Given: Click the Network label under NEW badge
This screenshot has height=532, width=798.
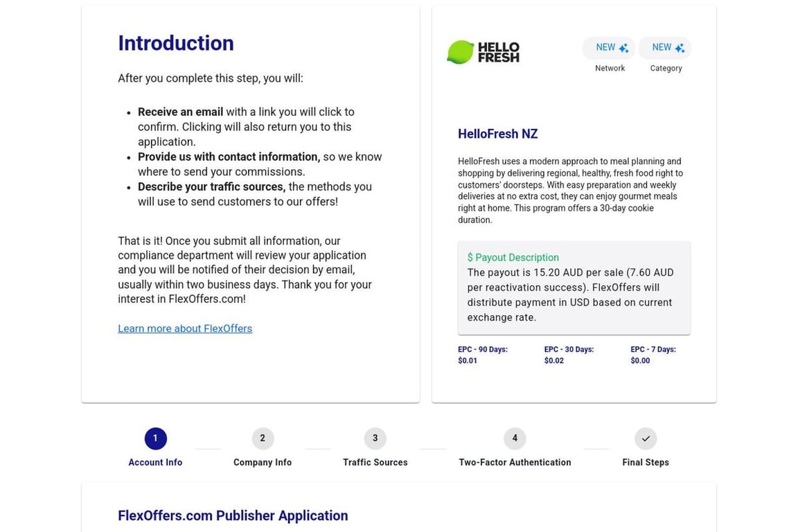Looking at the screenshot, I should coord(610,68).
